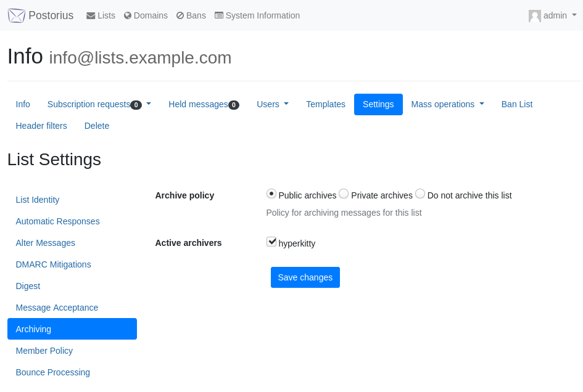The width and height of the screenshot is (583, 392).
Task: Click the Subscription requests count badge
Action: tap(136, 105)
